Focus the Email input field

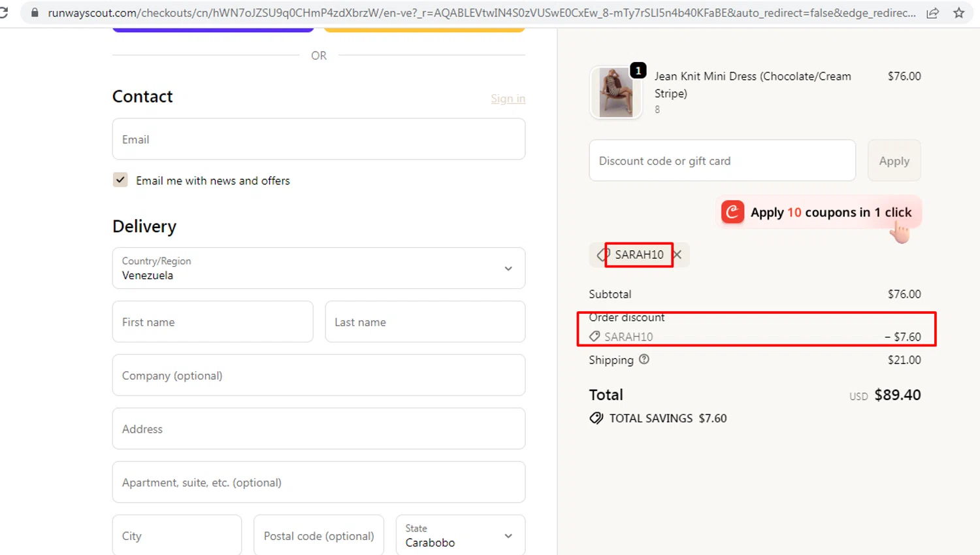pyautogui.click(x=319, y=139)
